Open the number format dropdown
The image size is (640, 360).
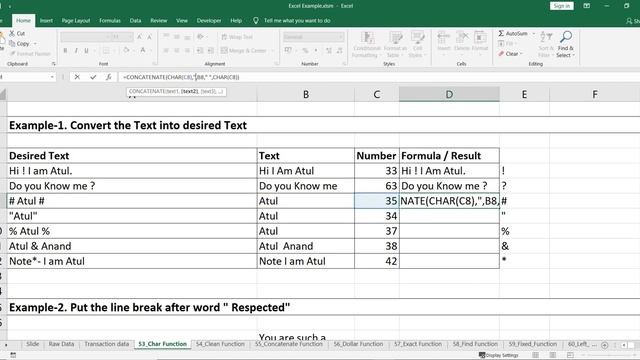(340, 37)
